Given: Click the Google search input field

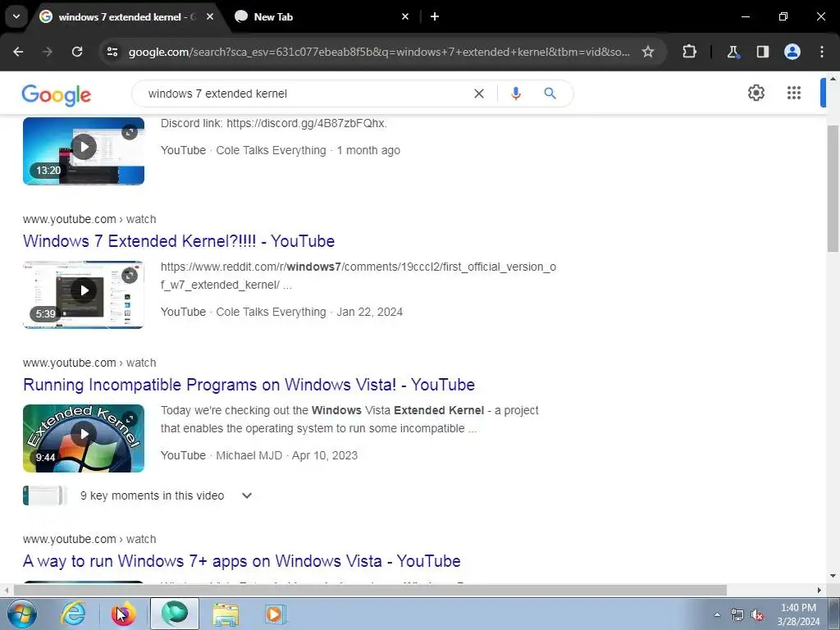Looking at the screenshot, I should tap(305, 94).
